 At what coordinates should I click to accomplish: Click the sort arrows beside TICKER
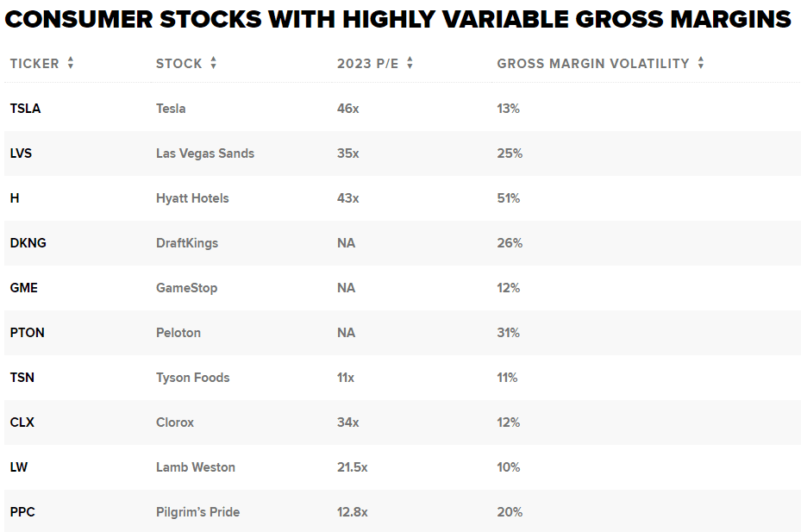[x=71, y=63]
